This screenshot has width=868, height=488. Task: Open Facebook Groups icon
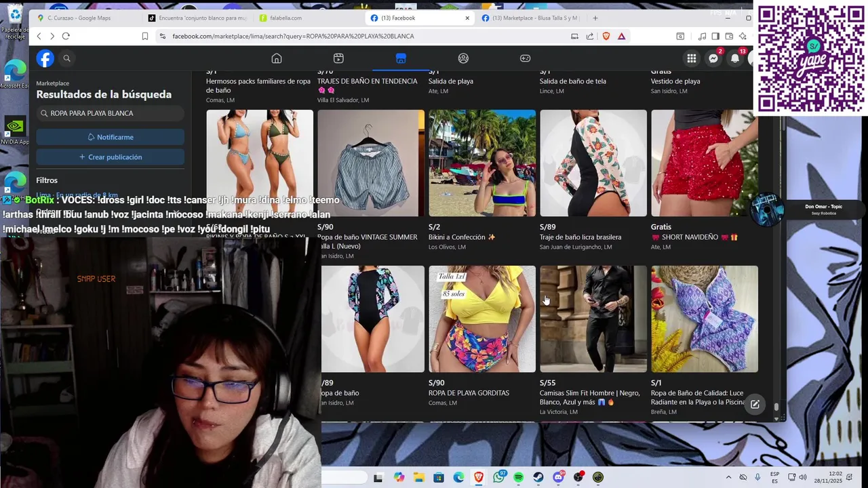pos(463,58)
